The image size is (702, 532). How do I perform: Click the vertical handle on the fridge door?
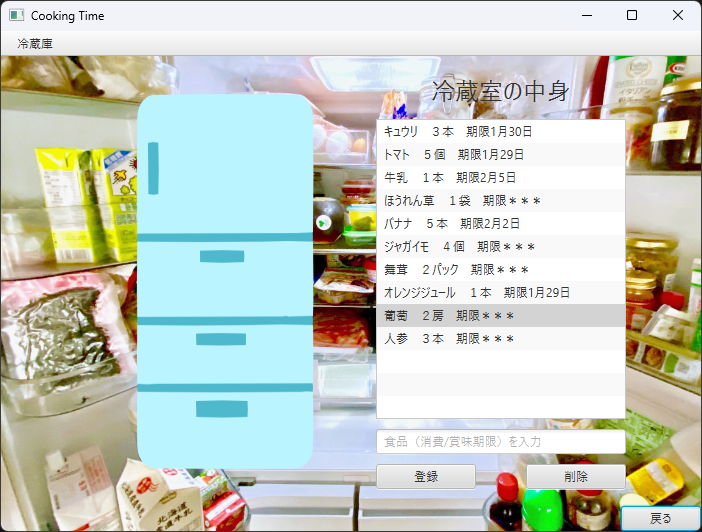point(153,168)
